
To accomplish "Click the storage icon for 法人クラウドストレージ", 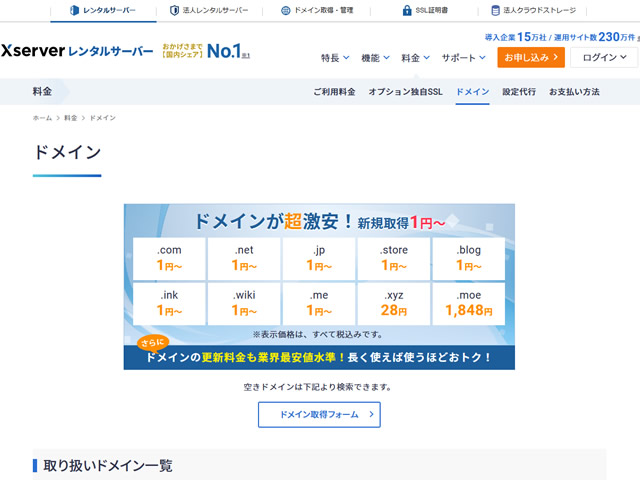I will click(495, 10).
